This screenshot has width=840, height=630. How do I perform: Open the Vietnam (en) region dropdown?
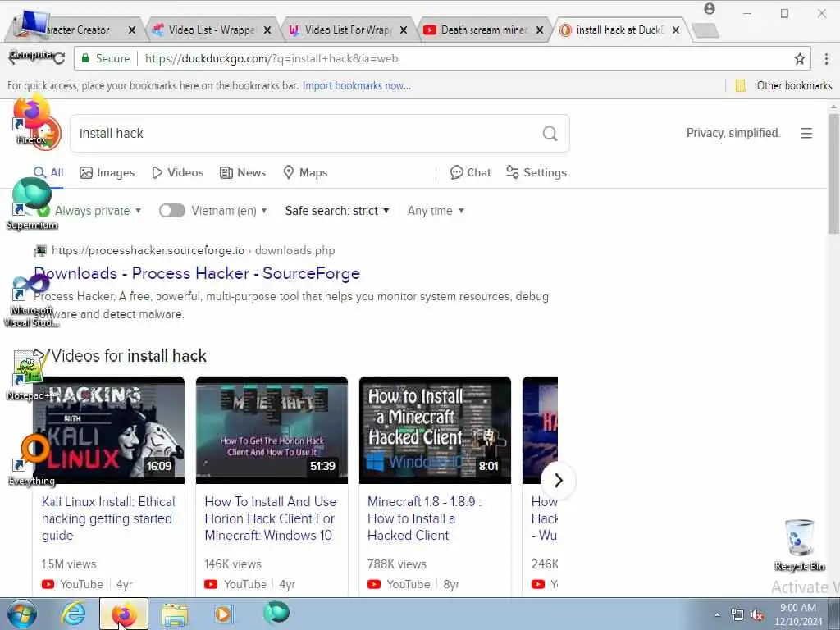(230, 211)
